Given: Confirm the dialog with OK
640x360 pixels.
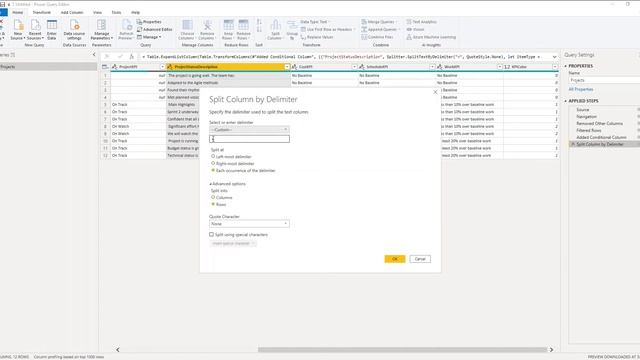Looking at the screenshot, I should click(395, 259).
